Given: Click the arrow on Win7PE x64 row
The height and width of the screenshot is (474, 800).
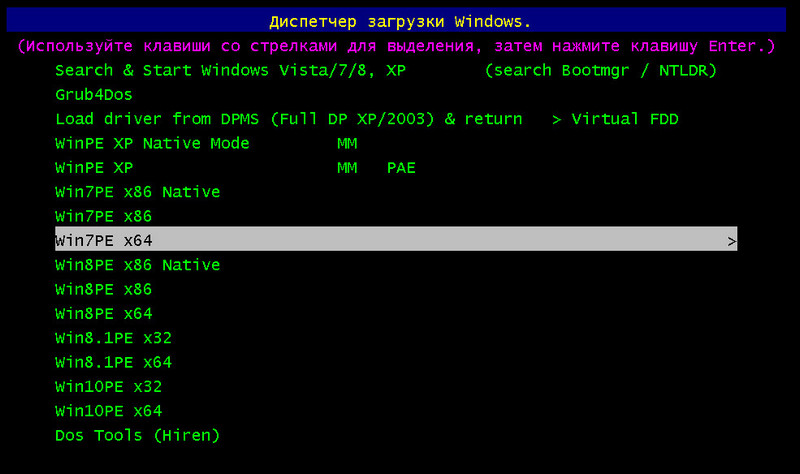Looking at the screenshot, I should pyautogui.click(x=732, y=241).
